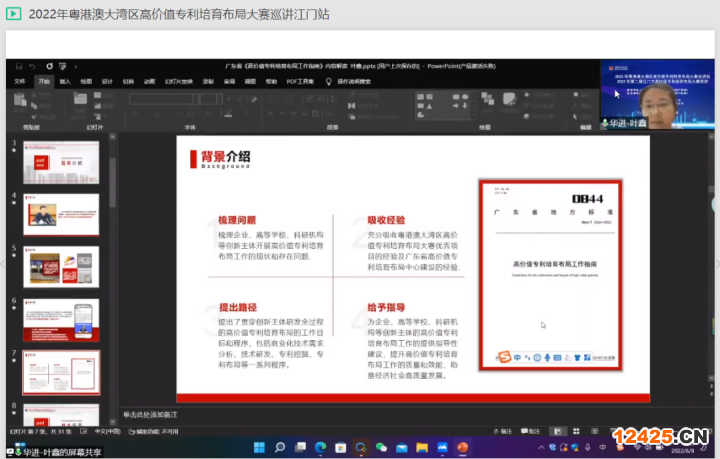Open taskbar Search magnifier icon
The height and width of the screenshot is (459, 720).
coord(280,447)
